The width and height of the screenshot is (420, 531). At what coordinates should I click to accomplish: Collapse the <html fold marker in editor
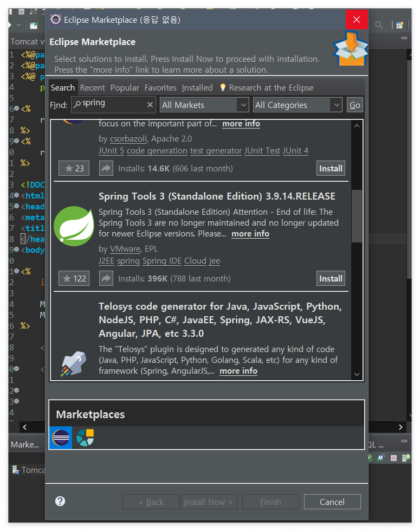tap(17, 195)
